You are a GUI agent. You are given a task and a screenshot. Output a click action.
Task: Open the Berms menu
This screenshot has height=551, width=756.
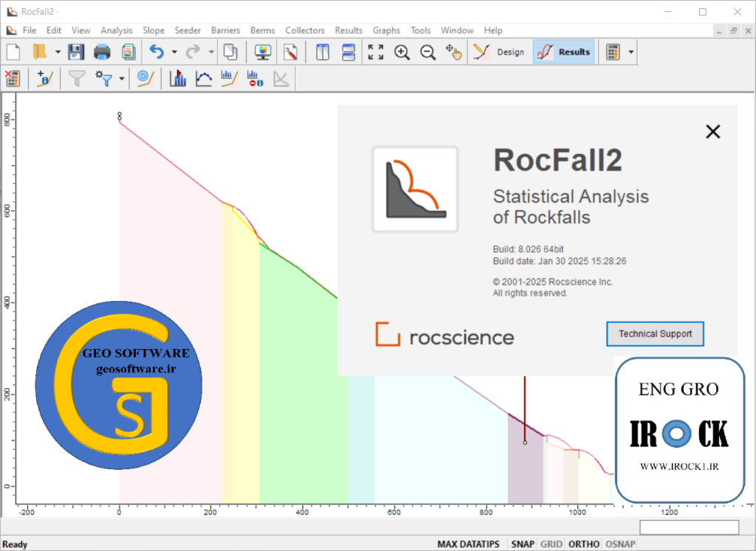click(x=262, y=30)
